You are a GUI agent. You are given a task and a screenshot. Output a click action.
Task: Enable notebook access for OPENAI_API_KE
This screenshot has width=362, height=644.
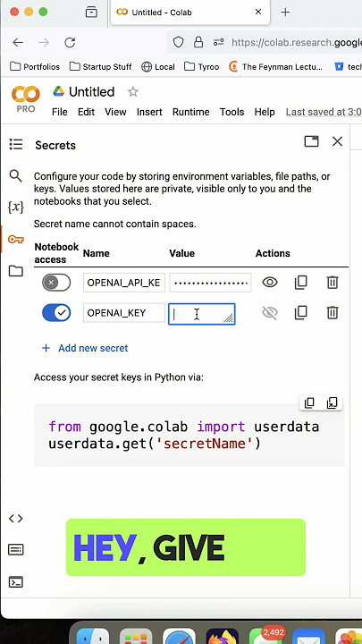pos(56,283)
